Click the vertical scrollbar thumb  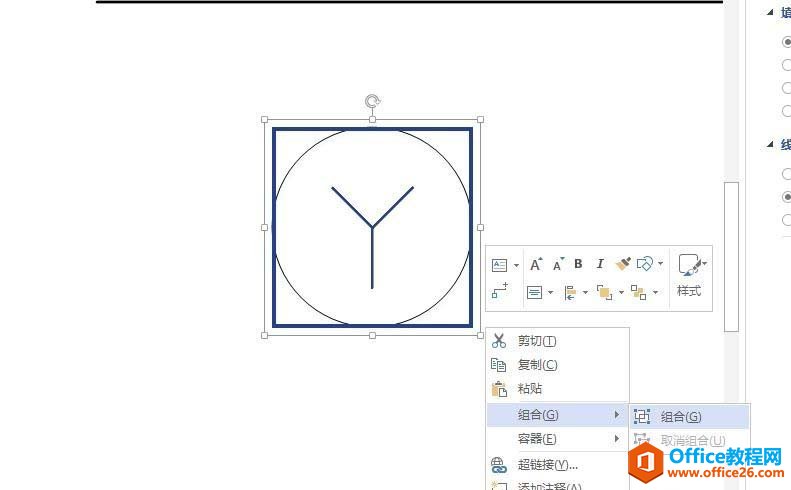[731, 256]
